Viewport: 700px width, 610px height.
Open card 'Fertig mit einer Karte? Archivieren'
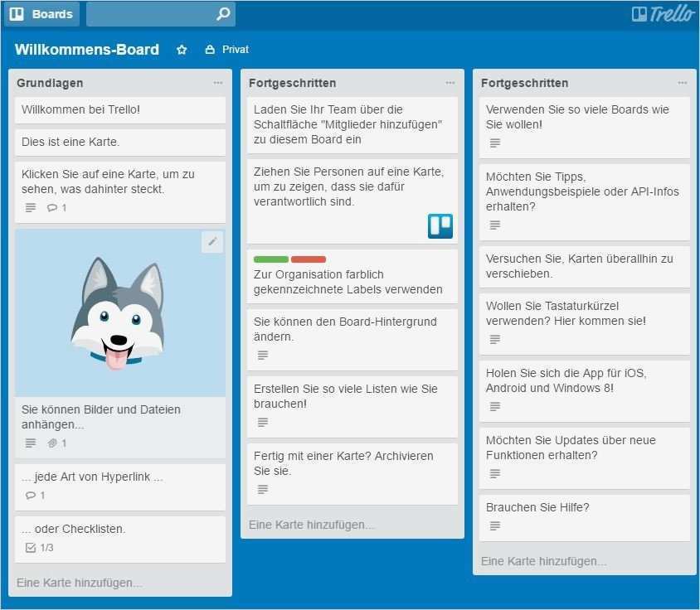(352, 474)
